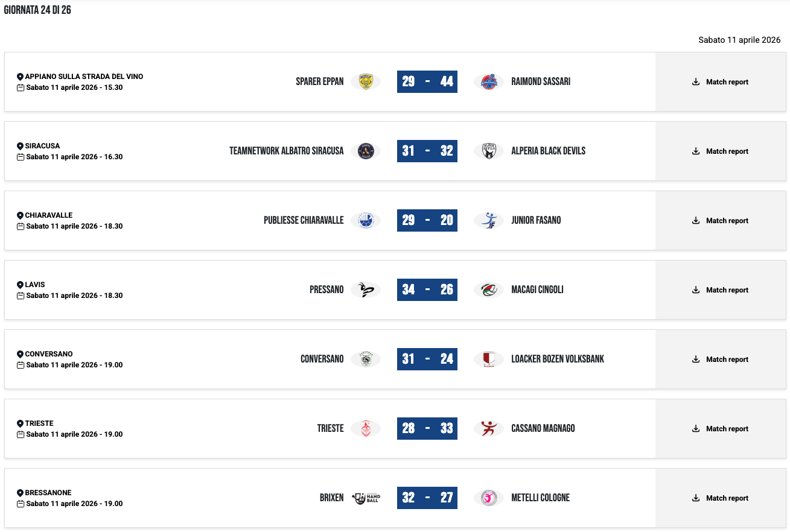The height and width of the screenshot is (532, 790).
Task: Open match report for Conversano game
Action: [721, 359]
